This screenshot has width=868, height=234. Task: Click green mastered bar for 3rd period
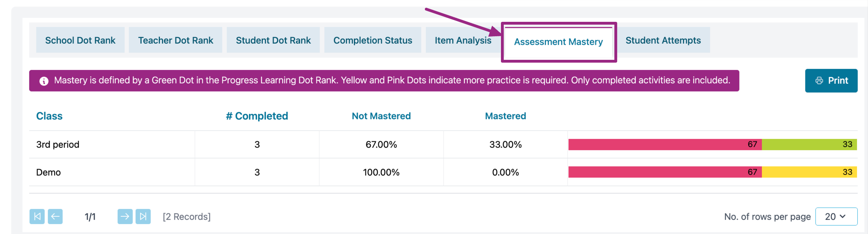click(x=809, y=145)
